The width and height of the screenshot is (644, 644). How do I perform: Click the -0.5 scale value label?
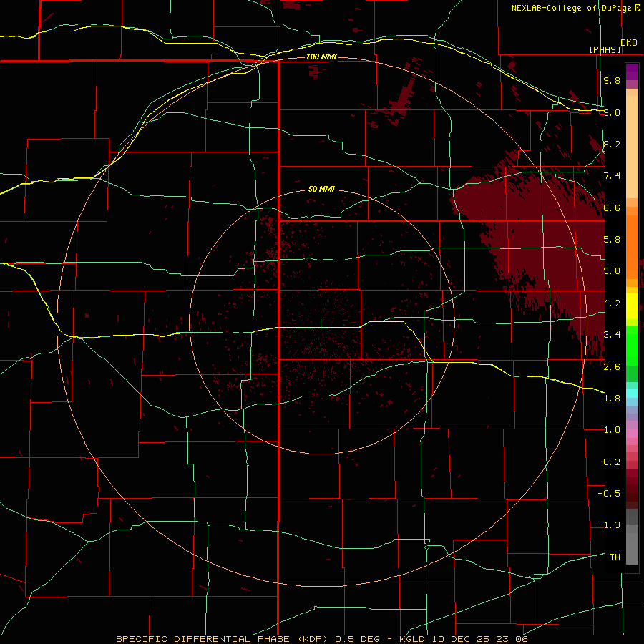[x=609, y=494]
